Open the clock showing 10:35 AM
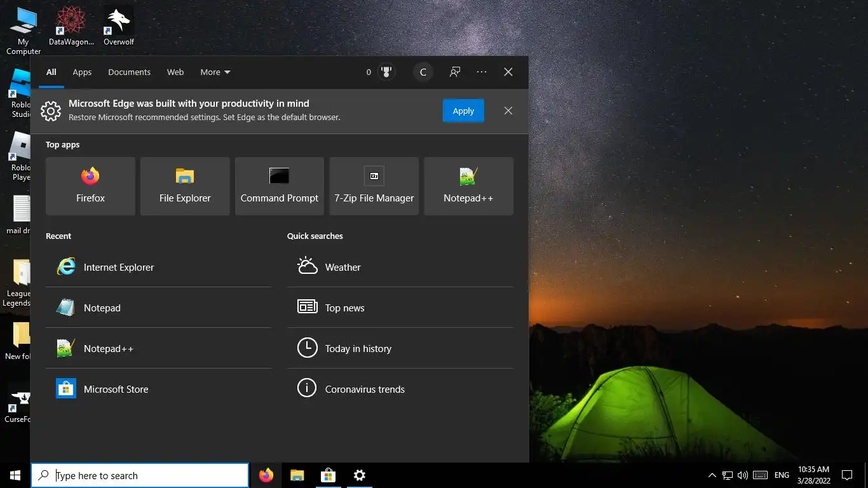Image resolution: width=868 pixels, height=488 pixels. point(814,475)
